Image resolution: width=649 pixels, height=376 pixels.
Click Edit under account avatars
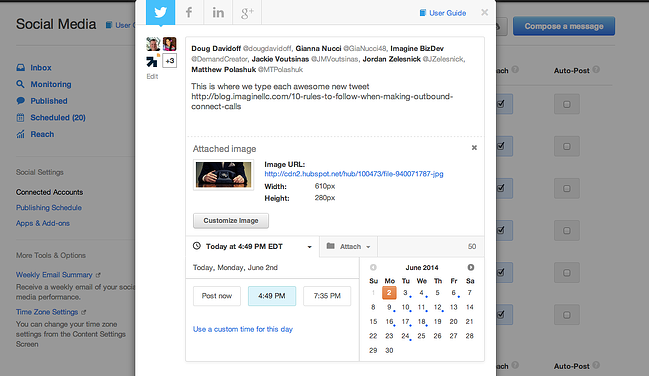click(x=152, y=77)
